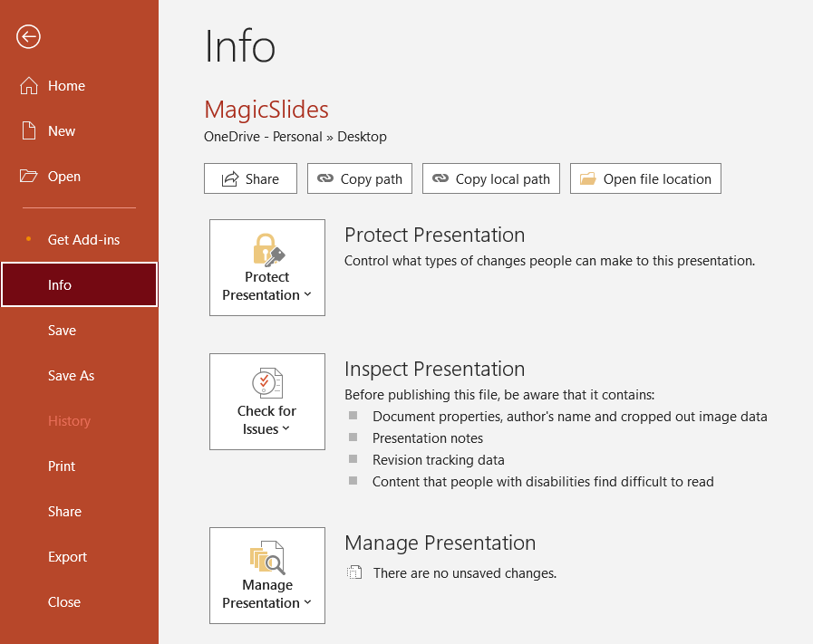Click Save in the sidebar
Viewport: 813px width, 644px height.
click(79, 331)
